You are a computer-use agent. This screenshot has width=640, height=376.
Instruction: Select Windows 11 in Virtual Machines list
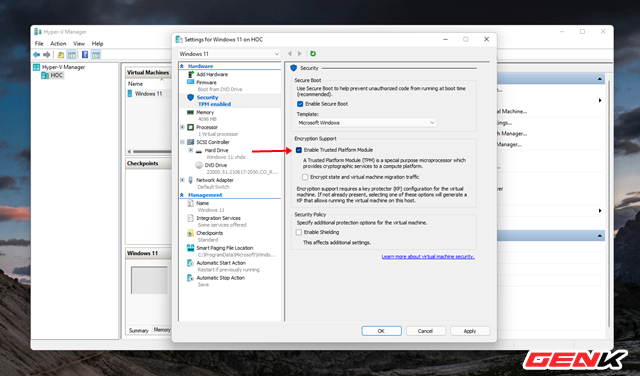click(149, 93)
